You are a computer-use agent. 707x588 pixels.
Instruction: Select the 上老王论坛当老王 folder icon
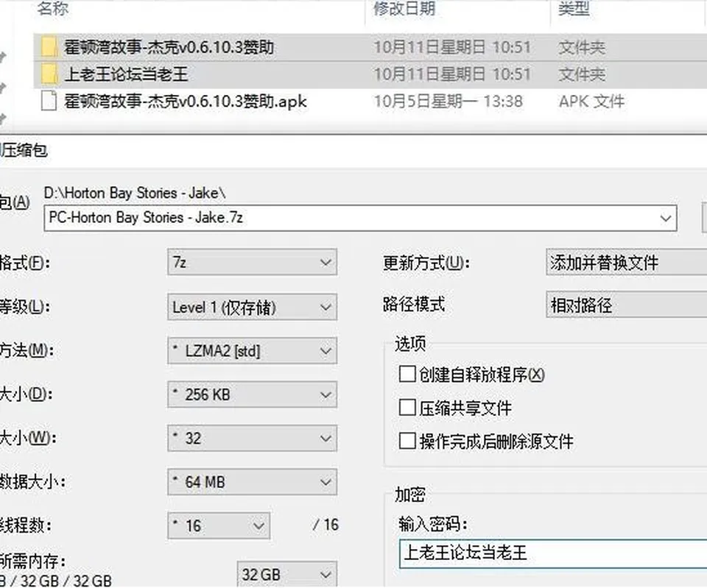click(49, 74)
